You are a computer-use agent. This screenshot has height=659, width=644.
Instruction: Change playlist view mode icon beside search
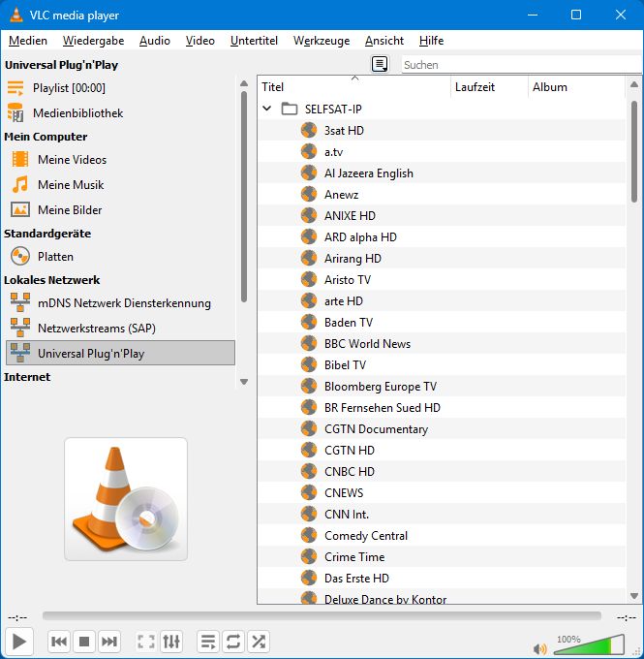[x=380, y=64]
